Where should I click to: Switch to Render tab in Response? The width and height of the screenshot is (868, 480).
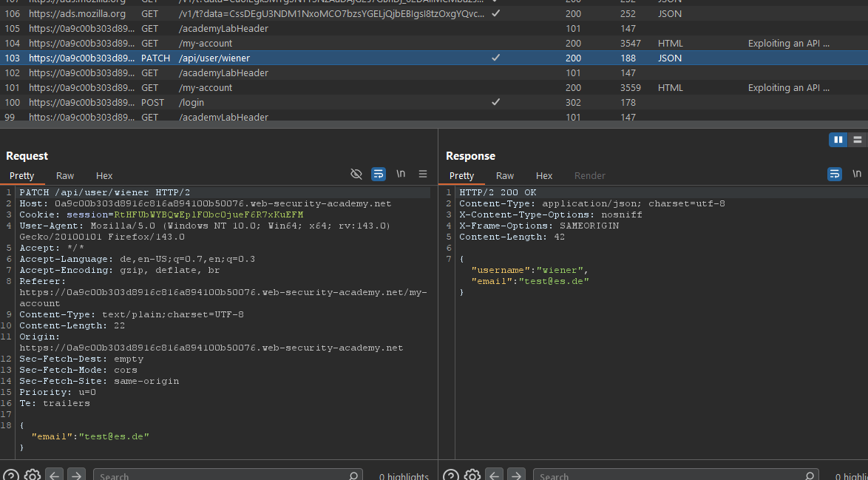pyautogui.click(x=589, y=175)
